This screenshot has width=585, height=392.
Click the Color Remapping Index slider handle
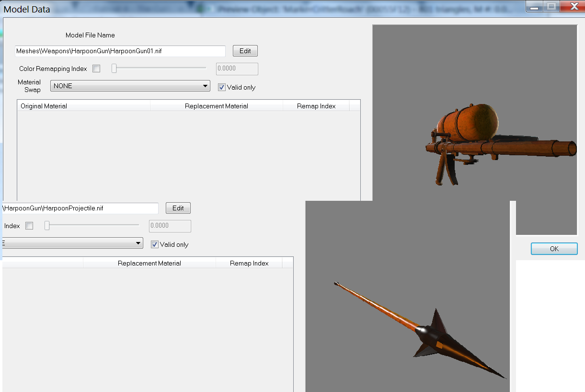[x=114, y=69]
